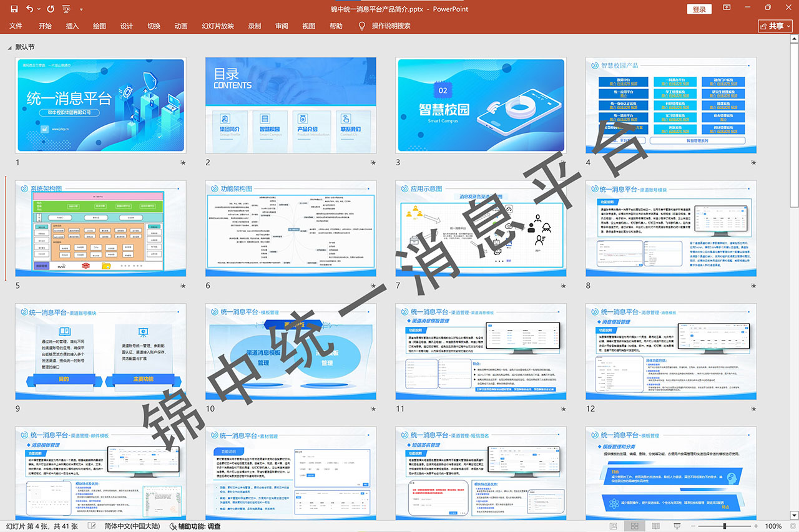
Task: Switch to Normal view in status bar
Action: 614,526
